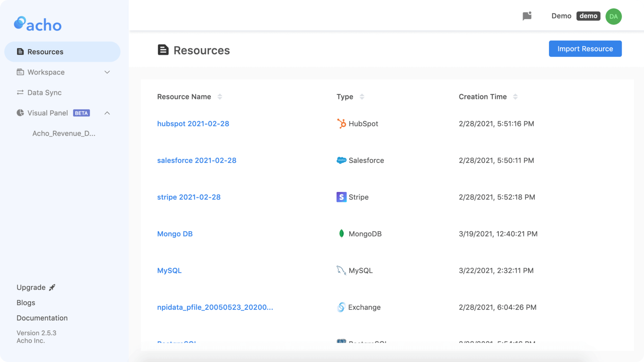Sort by Resource Name arrows
Viewport: 644px width, 362px height.
pyautogui.click(x=220, y=97)
